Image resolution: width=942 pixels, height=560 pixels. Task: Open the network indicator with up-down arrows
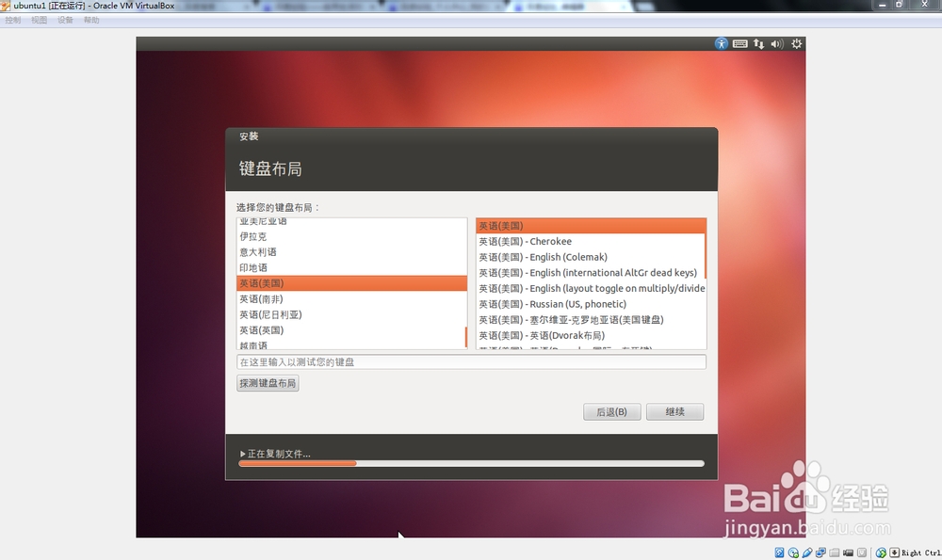[x=758, y=44]
